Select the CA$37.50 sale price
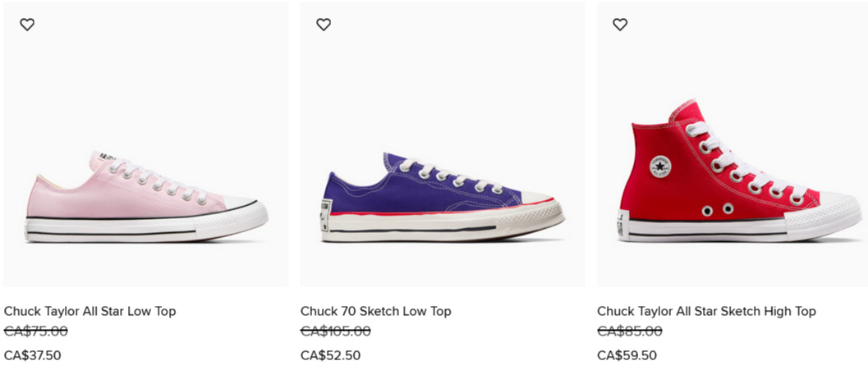The width and height of the screenshot is (868, 370). coord(33,355)
